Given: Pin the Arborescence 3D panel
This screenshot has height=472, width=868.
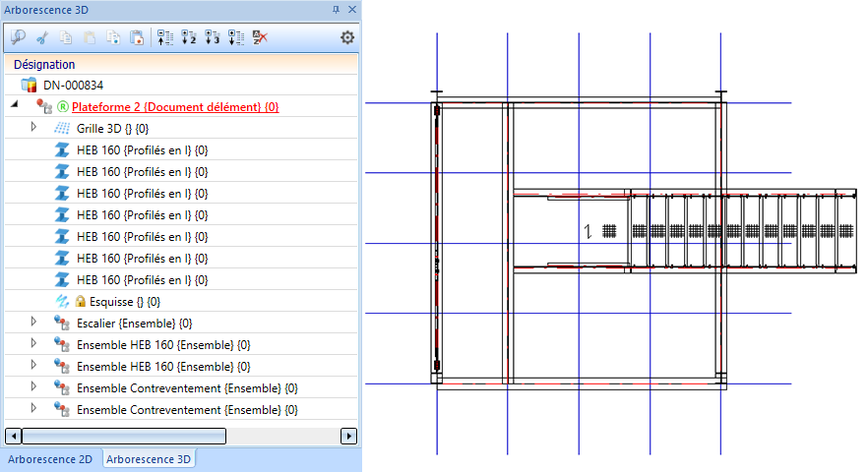Looking at the screenshot, I should [x=336, y=10].
